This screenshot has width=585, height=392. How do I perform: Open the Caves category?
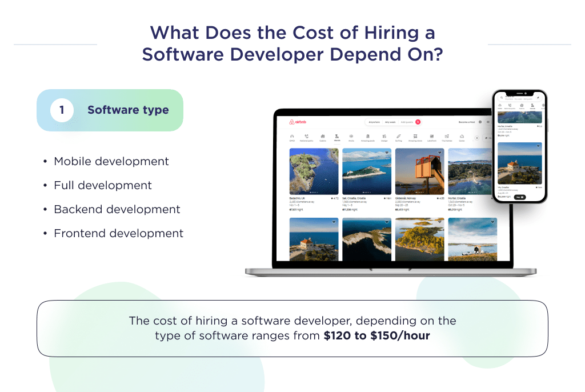[x=460, y=137]
